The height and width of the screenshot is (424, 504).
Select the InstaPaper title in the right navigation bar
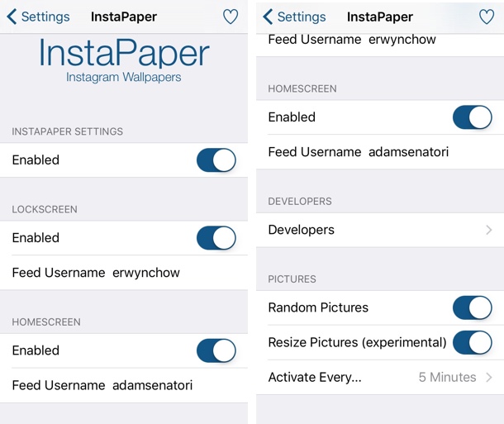(x=380, y=17)
